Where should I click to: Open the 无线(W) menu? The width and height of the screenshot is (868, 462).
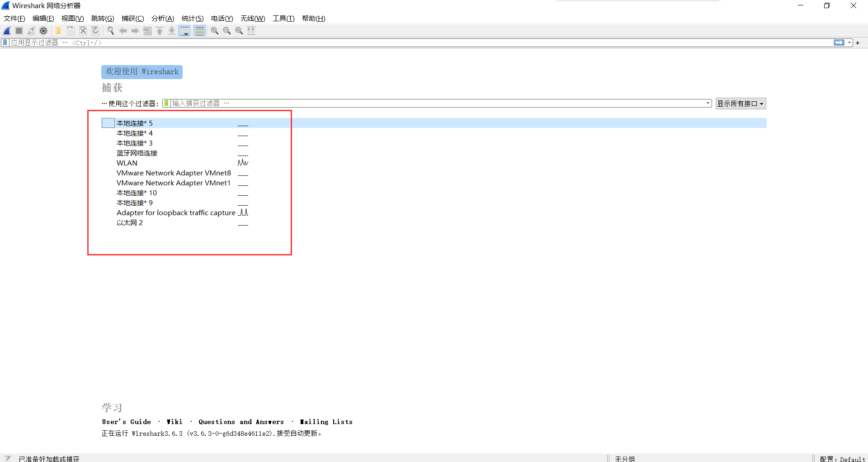(253, 18)
